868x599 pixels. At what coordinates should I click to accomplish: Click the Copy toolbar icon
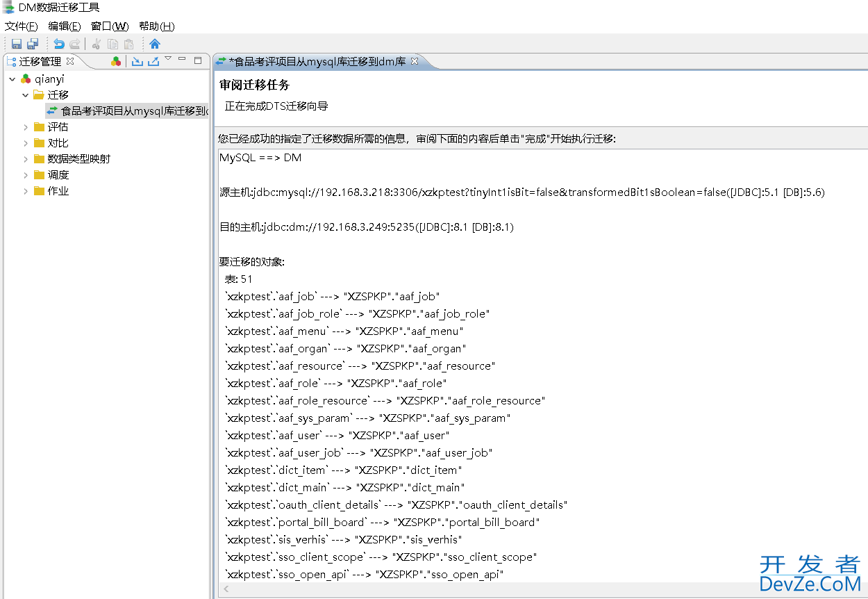pos(112,44)
